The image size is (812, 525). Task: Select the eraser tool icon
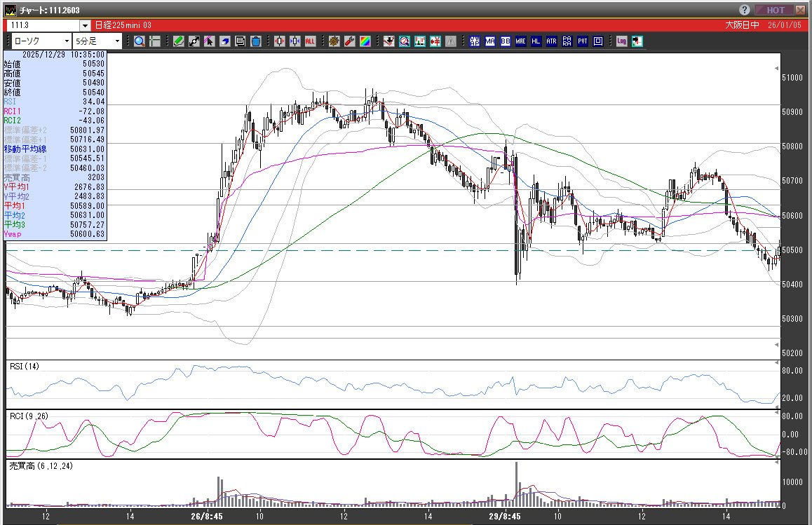pos(225,41)
